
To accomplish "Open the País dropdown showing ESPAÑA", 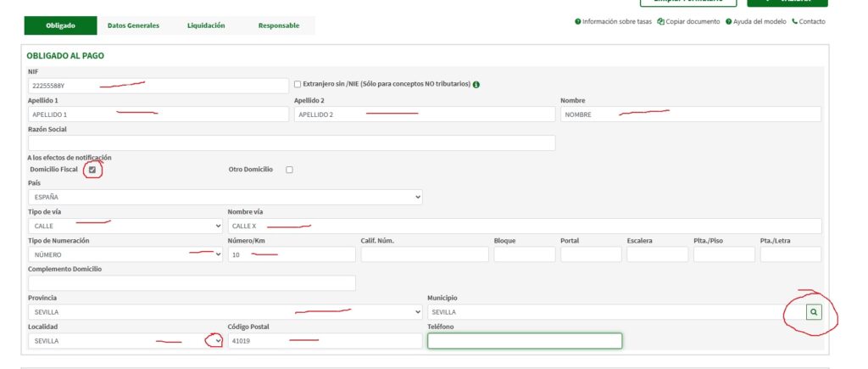I will tap(225, 197).
